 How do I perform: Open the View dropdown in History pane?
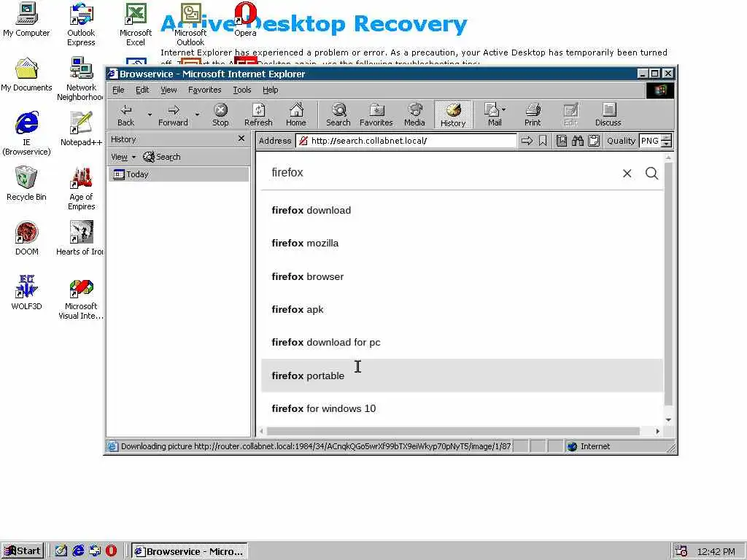(123, 157)
